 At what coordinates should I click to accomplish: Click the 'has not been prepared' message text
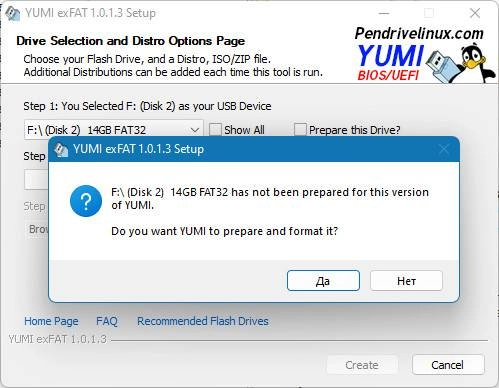(270, 198)
